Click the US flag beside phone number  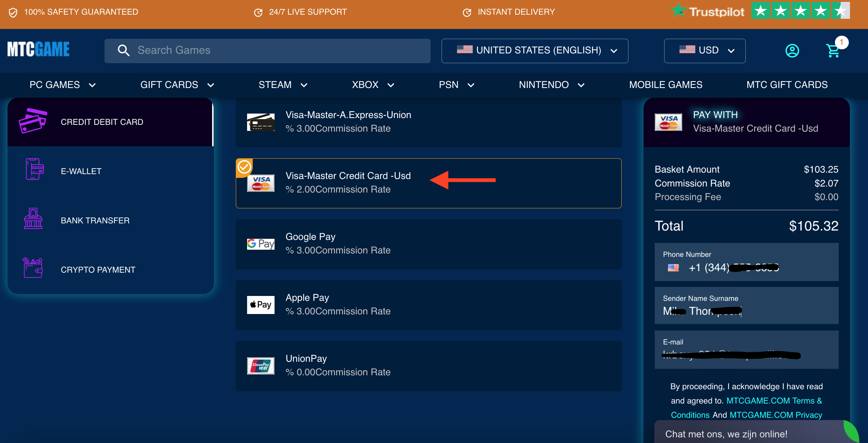(673, 268)
